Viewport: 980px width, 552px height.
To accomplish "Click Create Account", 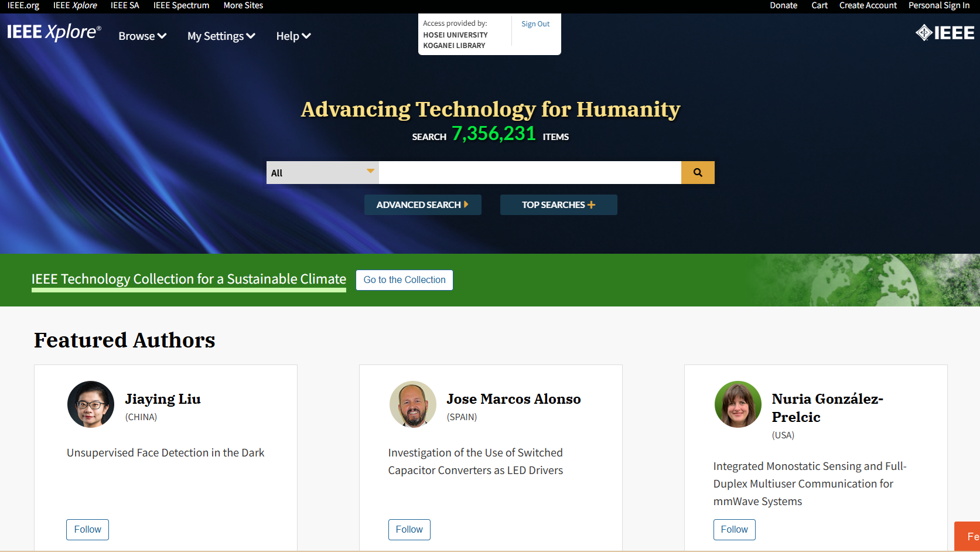I will pyautogui.click(x=868, y=5).
